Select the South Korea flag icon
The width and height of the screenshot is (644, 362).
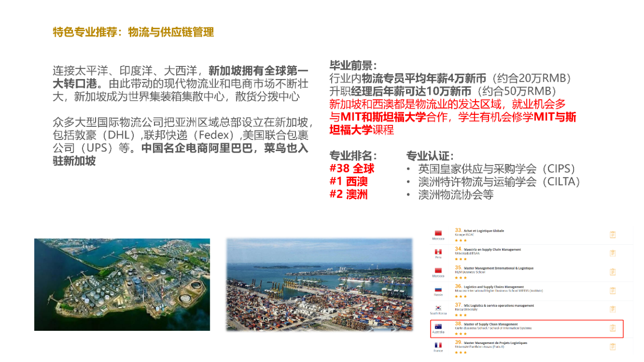pyautogui.click(x=438, y=308)
